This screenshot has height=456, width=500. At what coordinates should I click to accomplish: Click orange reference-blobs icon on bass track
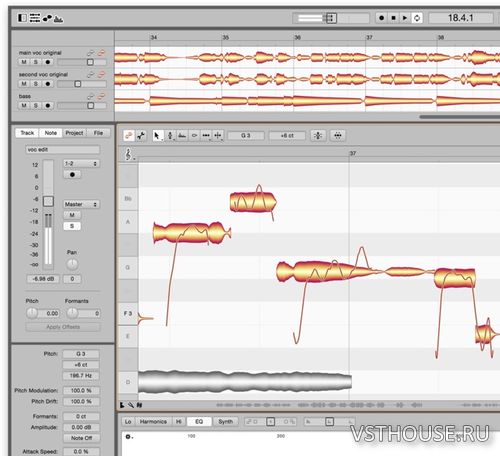point(101,96)
